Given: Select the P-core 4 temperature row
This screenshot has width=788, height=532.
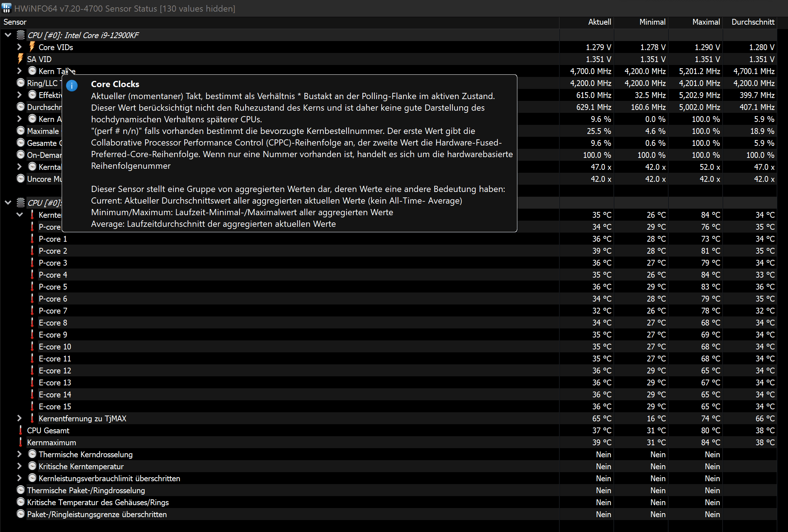Looking at the screenshot, I should click(x=53, y=275).
